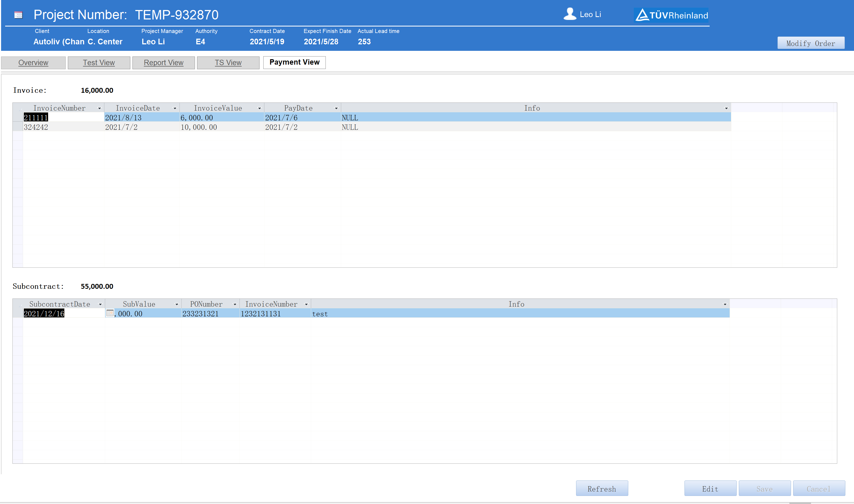Open the InvoiceNumber dropdown in subcontract table
This screenshot has width=854, height=504.
coord(306,304)
